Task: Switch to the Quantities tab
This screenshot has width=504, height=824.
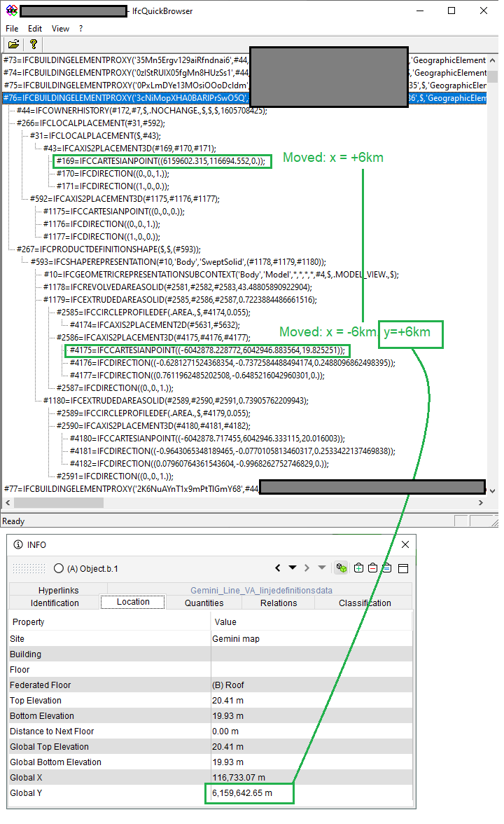Action: coord(204,603)
